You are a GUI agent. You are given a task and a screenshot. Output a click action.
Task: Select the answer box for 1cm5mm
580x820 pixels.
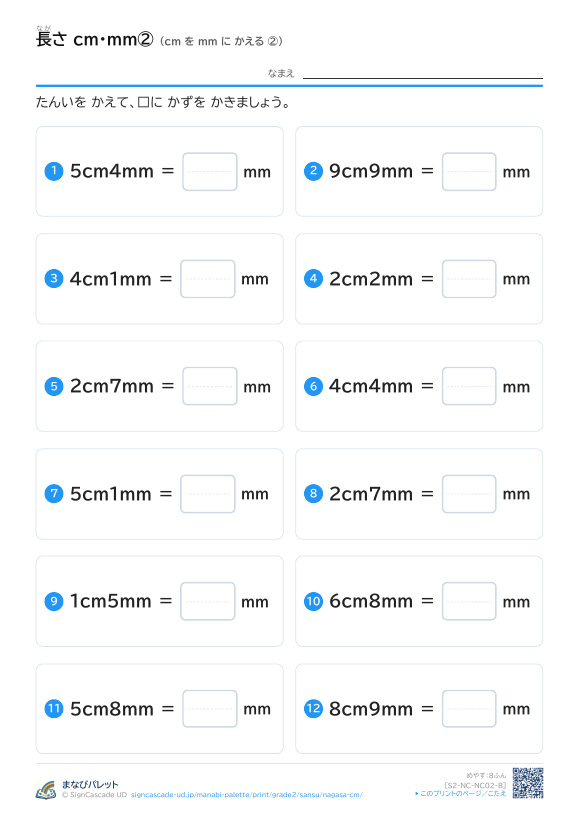(208, 601)
